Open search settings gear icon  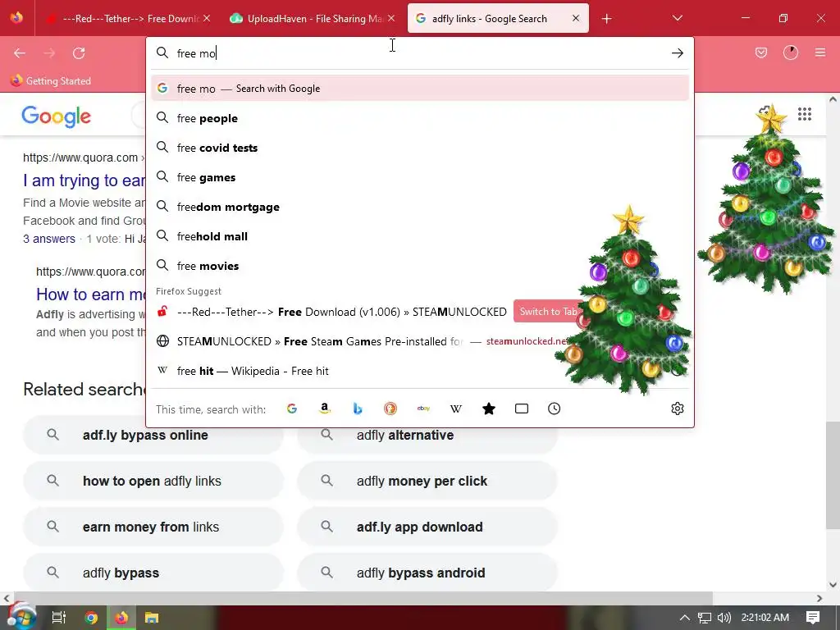(677, 409)
